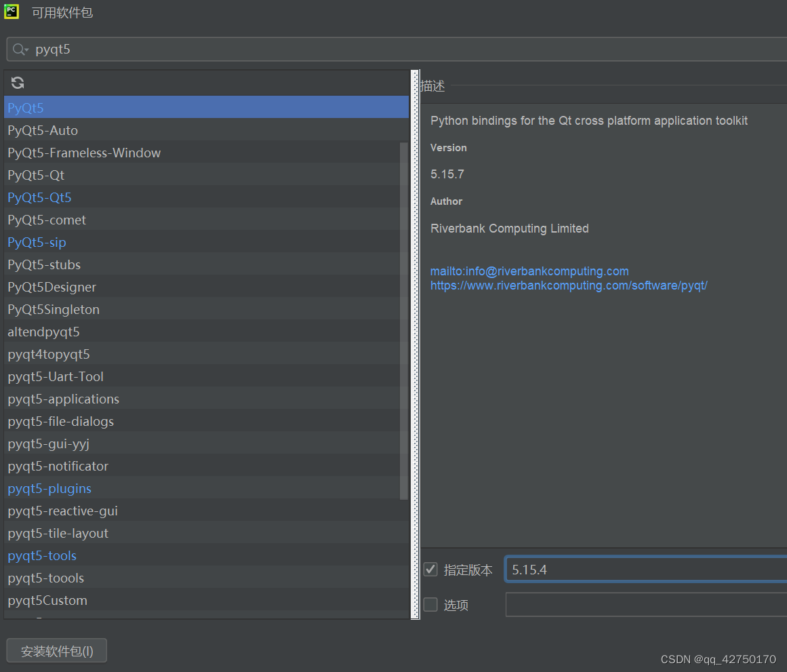This screenshot has width=787, height=672.
Task: Click the package list scrollbar
Action: point(404,321)
